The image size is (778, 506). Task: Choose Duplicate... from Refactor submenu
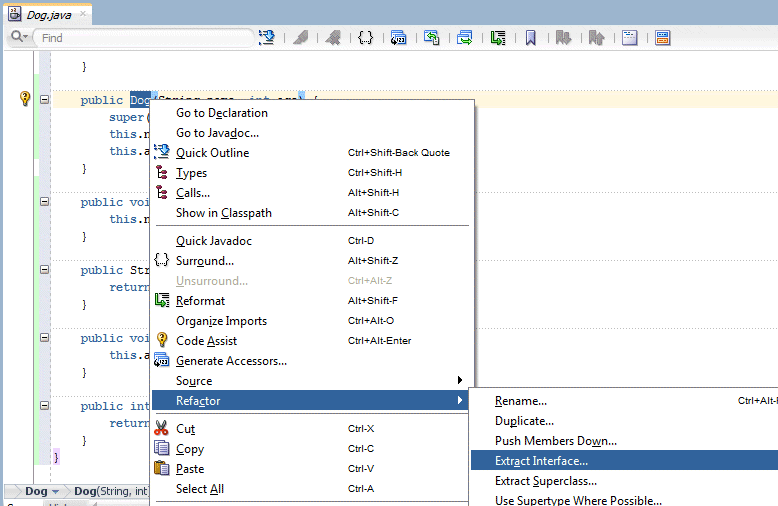(x=624, y=421)
